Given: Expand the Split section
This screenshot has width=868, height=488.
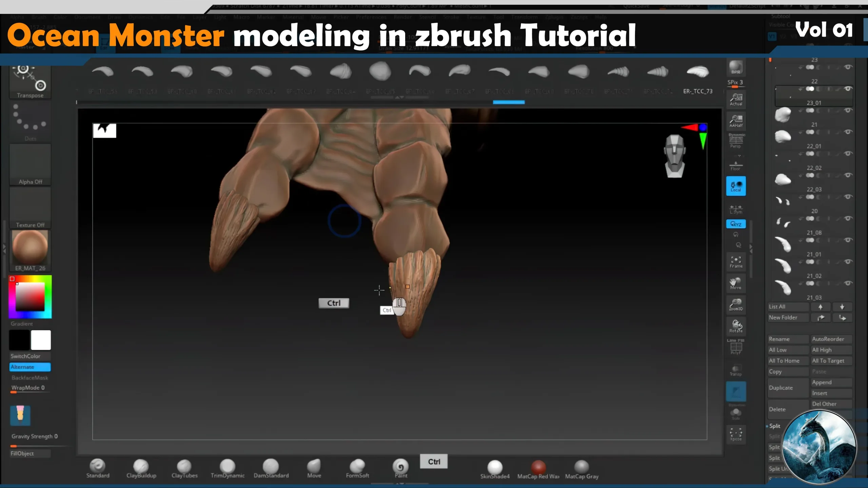Looking at the screenshot, I should coord(775,426).
